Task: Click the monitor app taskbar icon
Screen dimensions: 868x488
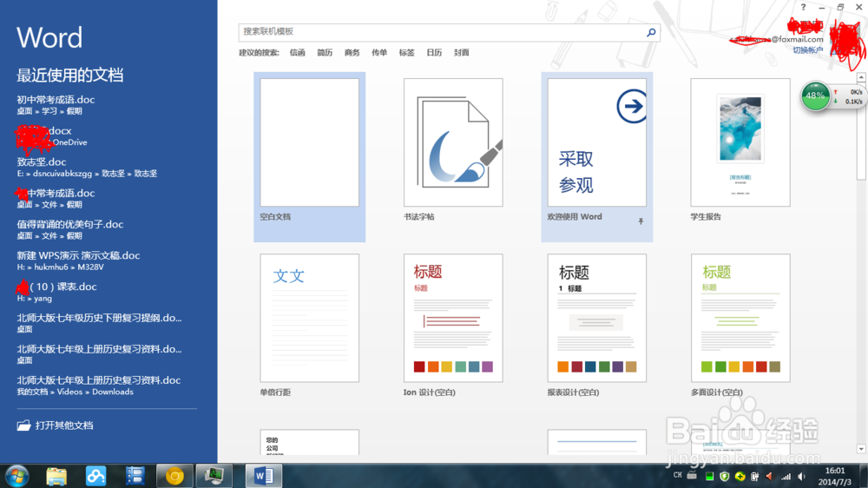Action: (x=214, y=476)
